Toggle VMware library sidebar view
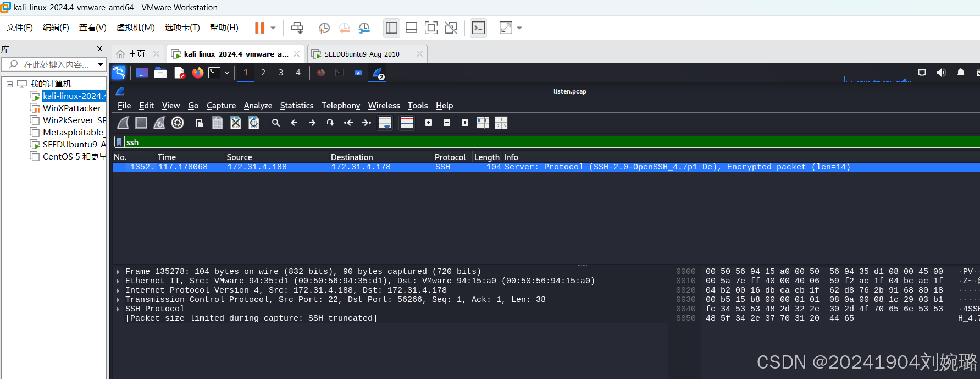This screenshot has height=379, width=980. (391, 28)
